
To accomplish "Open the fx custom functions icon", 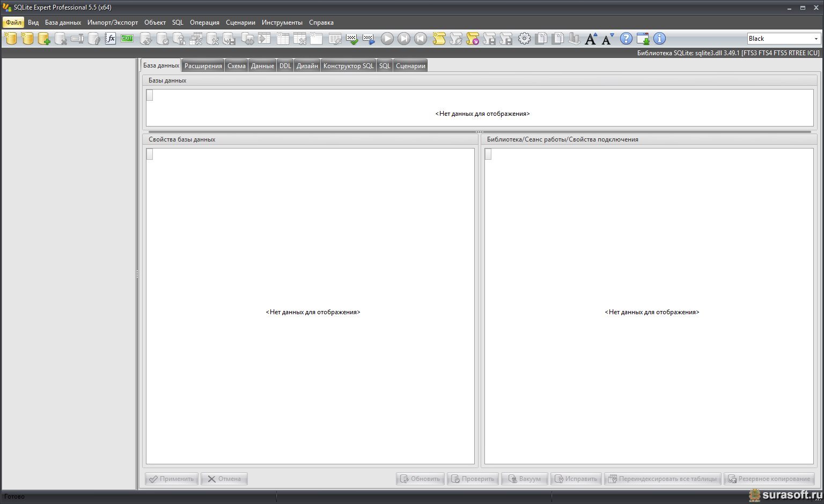I will pyautogui.click(x=111, y=39).
